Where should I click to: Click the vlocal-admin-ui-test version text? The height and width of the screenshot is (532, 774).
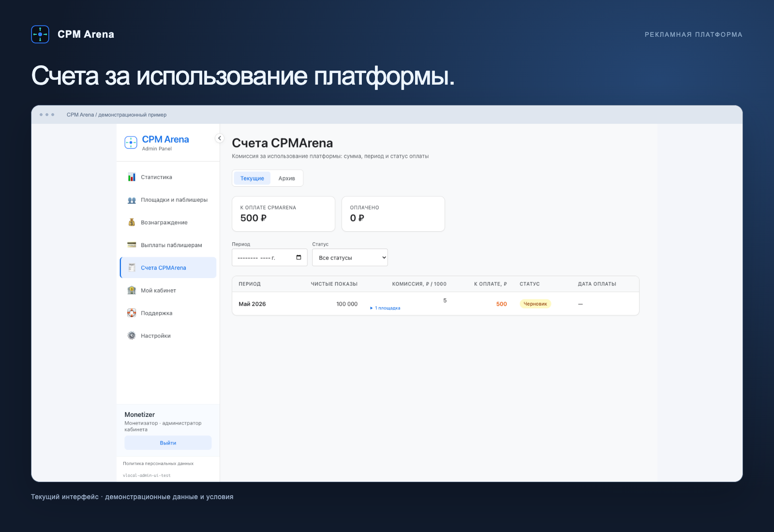coord(147,475)
